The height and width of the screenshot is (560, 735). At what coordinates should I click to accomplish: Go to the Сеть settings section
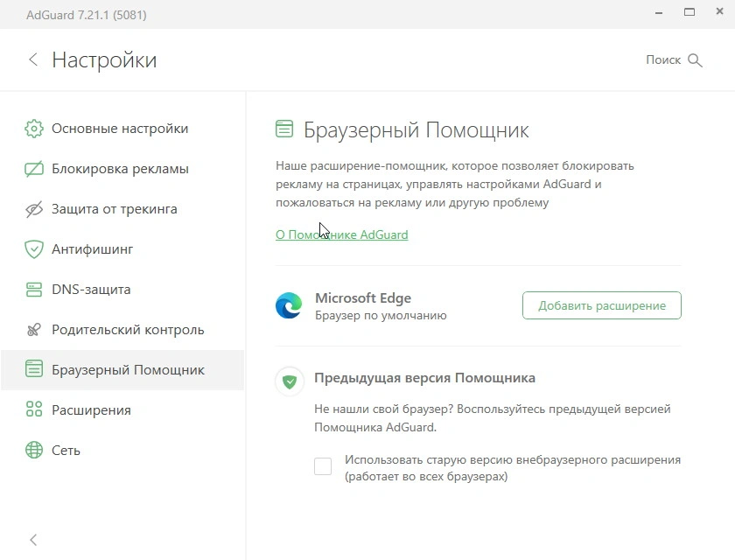point(122,451)
